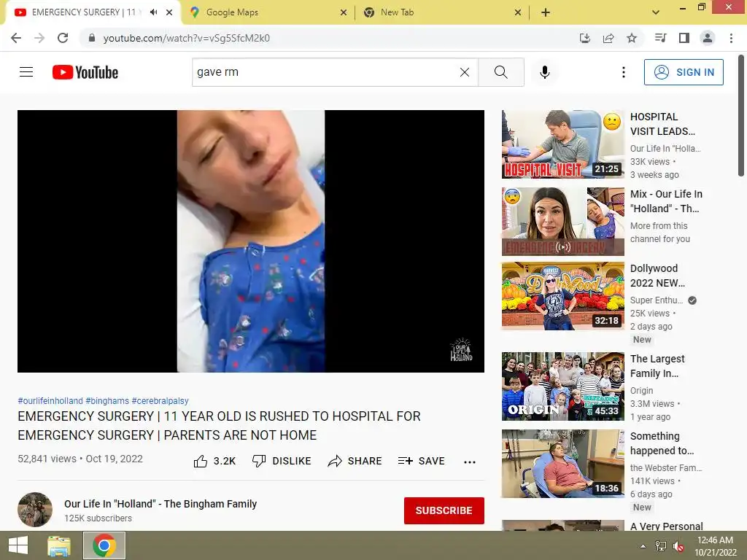Click A Very Personal video title
Screen dimensions: 747x560
pyautogui.click(x=666, y=526)
